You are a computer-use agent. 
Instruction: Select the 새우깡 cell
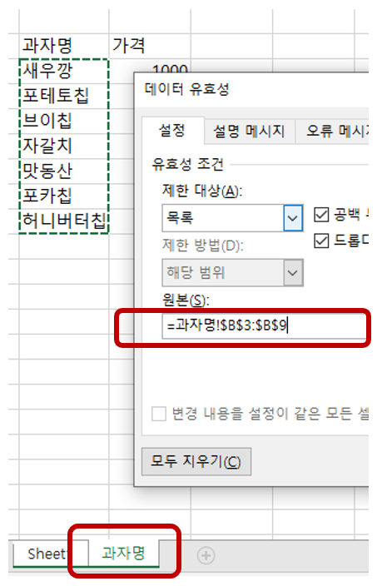[64, 71]
